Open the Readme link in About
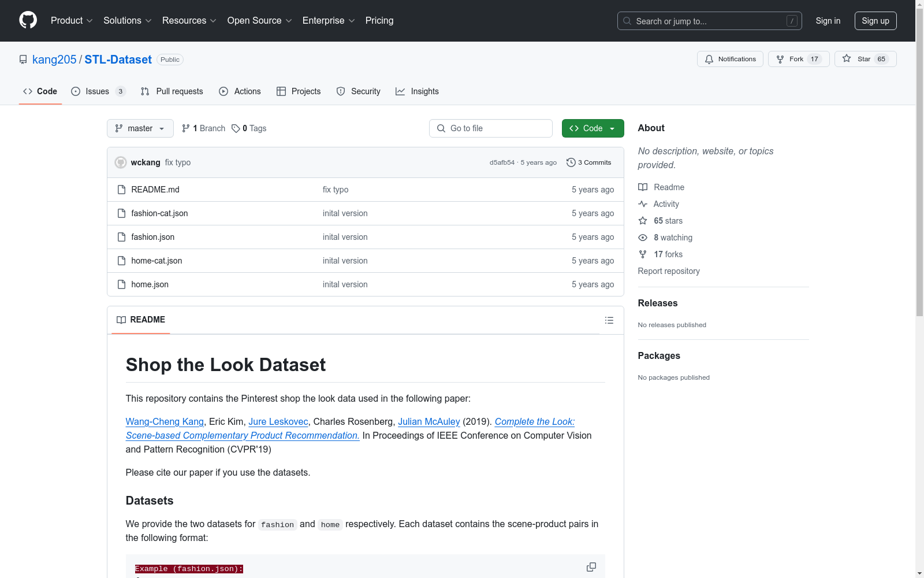The height and width of the screenshot is (578, 924). pyautogui.click(x=661, y=187)
